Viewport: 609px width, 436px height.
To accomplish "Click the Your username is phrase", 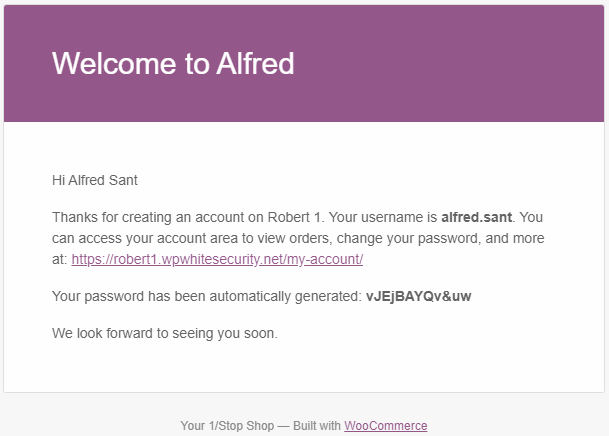I will click(383, 217).
